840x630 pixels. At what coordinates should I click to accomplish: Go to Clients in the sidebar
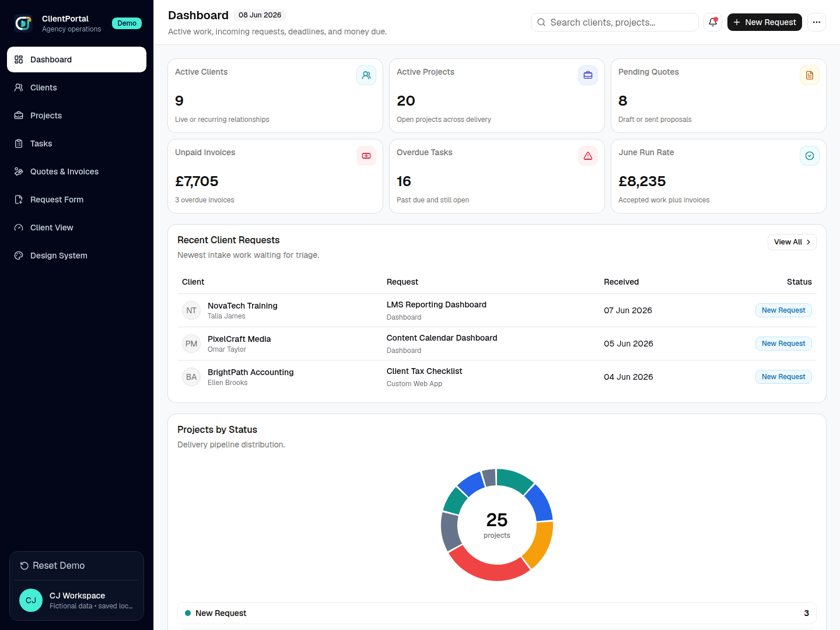76,87
